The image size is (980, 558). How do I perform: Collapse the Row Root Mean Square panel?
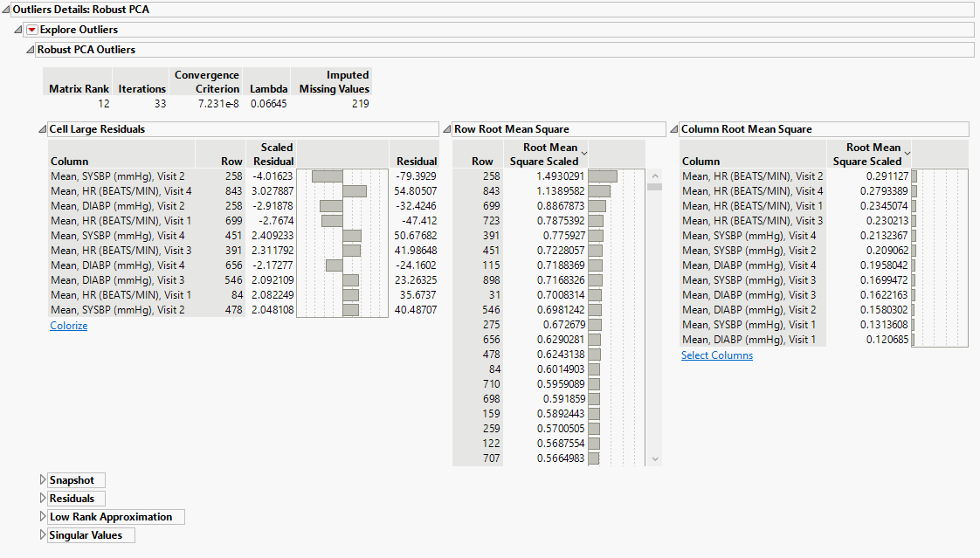(448, 129)
